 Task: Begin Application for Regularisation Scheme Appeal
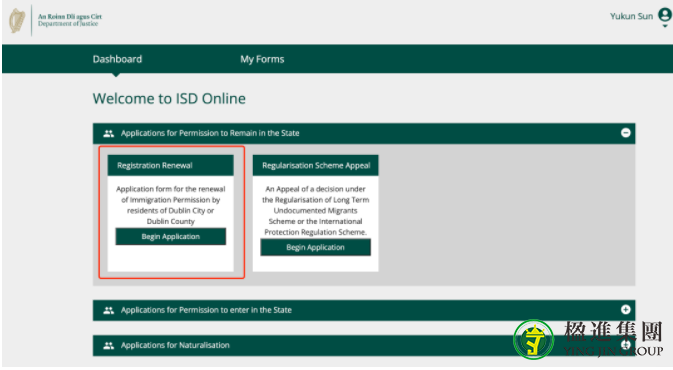[x=315, y=247]
